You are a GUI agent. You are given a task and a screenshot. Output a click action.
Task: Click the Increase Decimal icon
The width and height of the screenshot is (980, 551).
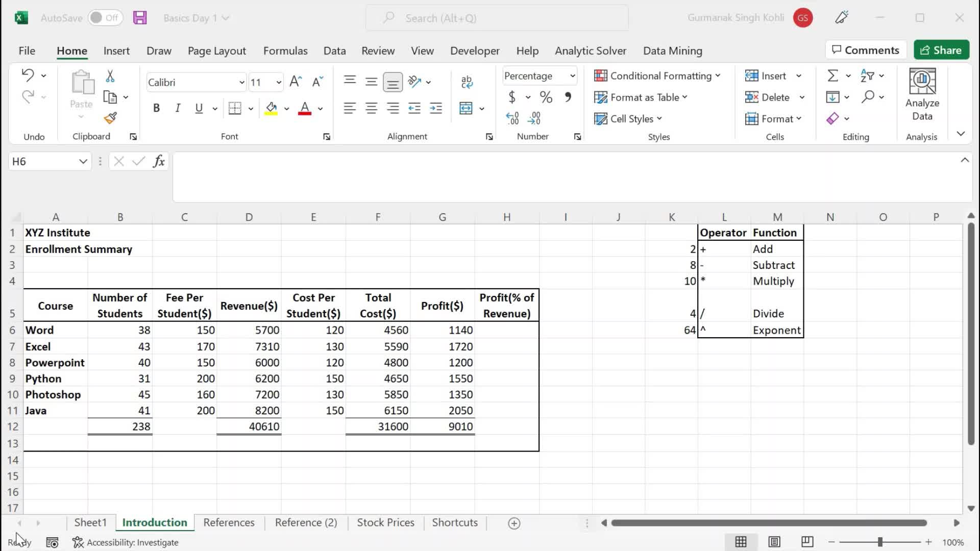point(512,118)
